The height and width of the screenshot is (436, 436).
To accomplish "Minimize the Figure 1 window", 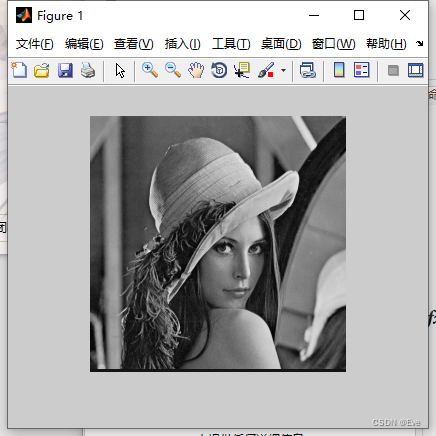I will 314,15.
